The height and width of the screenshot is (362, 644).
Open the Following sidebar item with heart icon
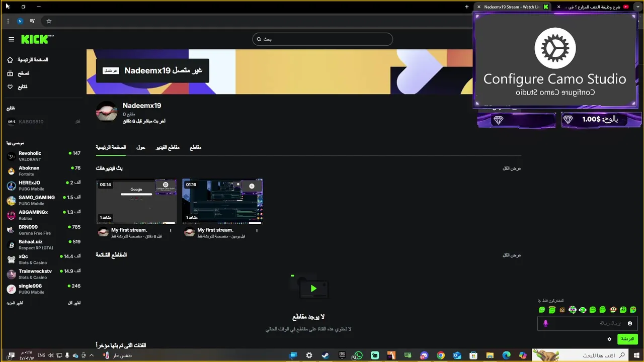pos(17,87)
